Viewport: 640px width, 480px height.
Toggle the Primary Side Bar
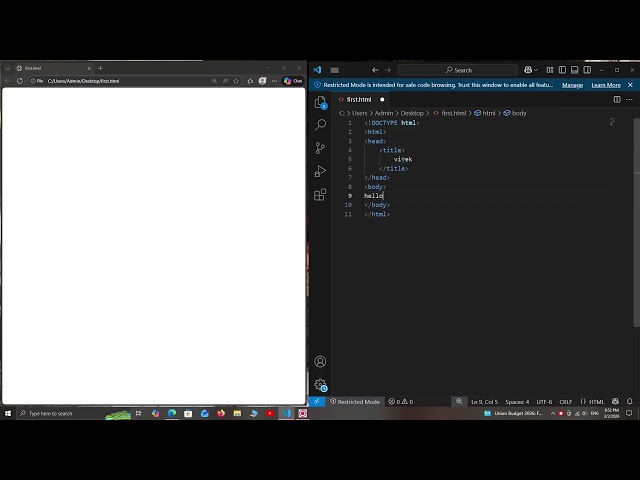click(562, 70)
